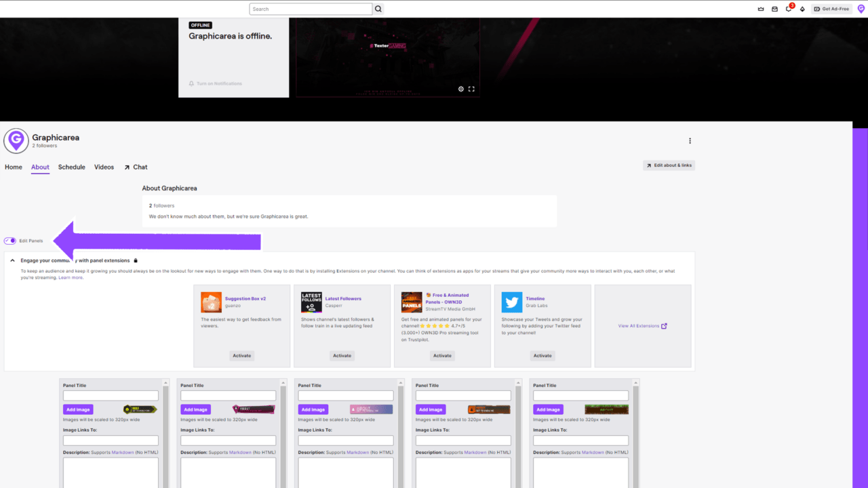868x488 pixels.
Task: Open Edit about & links
Action: [x=669, y=165]
